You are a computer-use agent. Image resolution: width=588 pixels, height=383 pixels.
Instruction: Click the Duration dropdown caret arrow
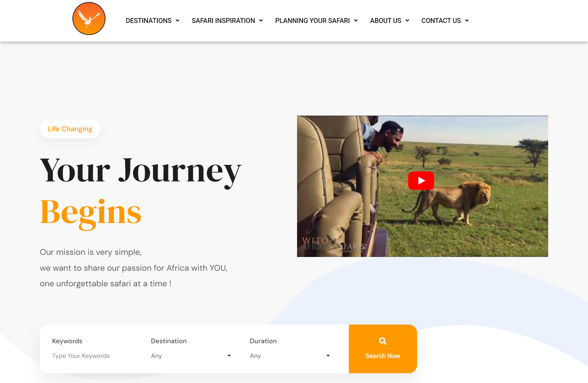328,356
